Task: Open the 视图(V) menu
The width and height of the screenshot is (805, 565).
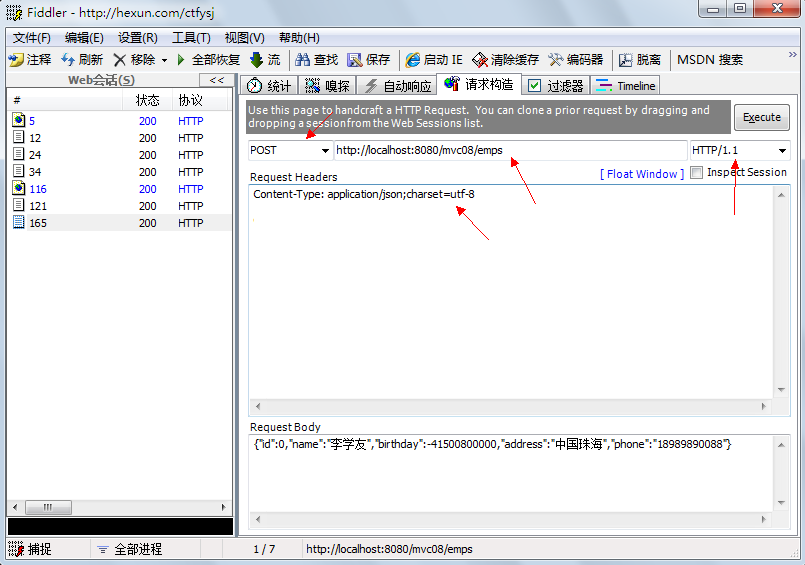Action: 244,38
